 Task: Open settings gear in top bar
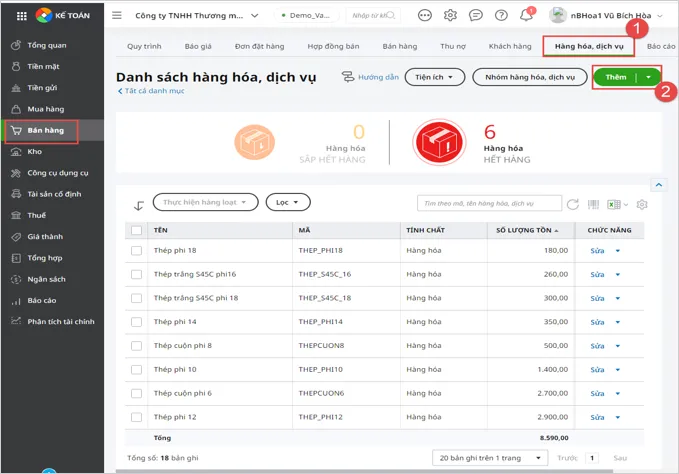click(x=451, y=15)
